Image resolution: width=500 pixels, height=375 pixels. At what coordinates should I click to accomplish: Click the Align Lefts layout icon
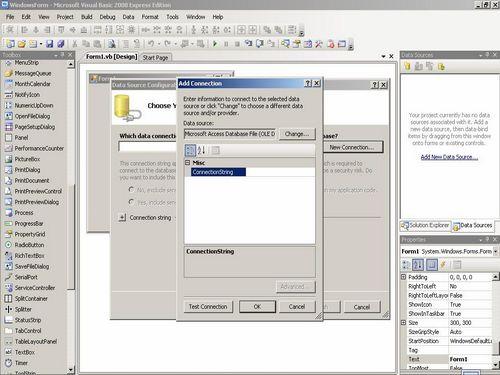tap(24, 30)
